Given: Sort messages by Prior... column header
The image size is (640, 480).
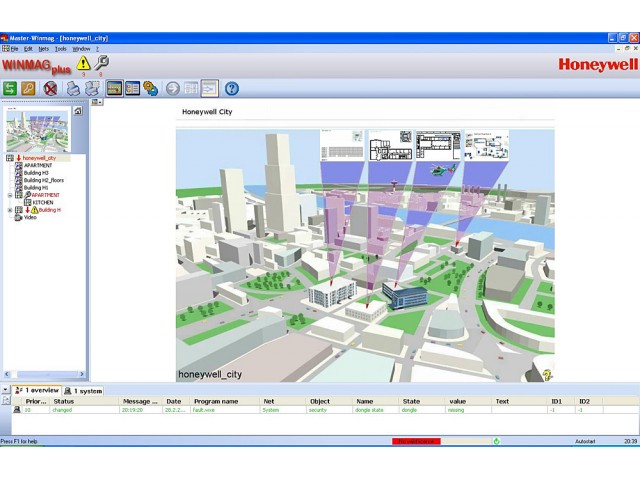Looking at the screenshot, I should click(36, 401).
